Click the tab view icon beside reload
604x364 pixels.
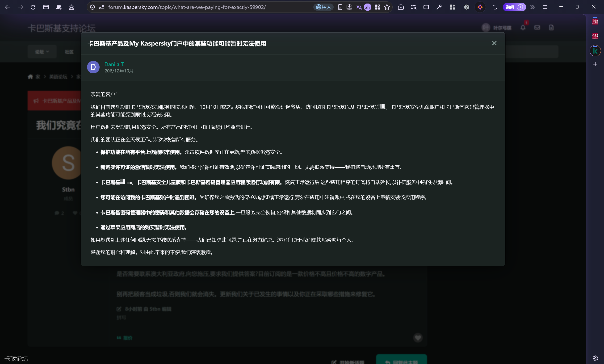[x=46, y=7]
